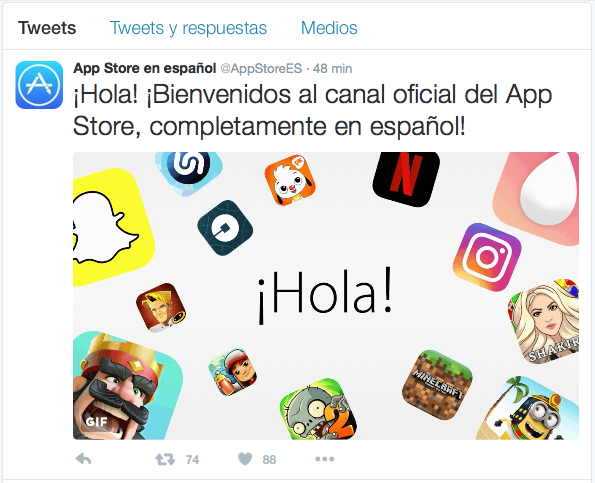Like the tweet with the heart icon

click(x=245, y=459)
